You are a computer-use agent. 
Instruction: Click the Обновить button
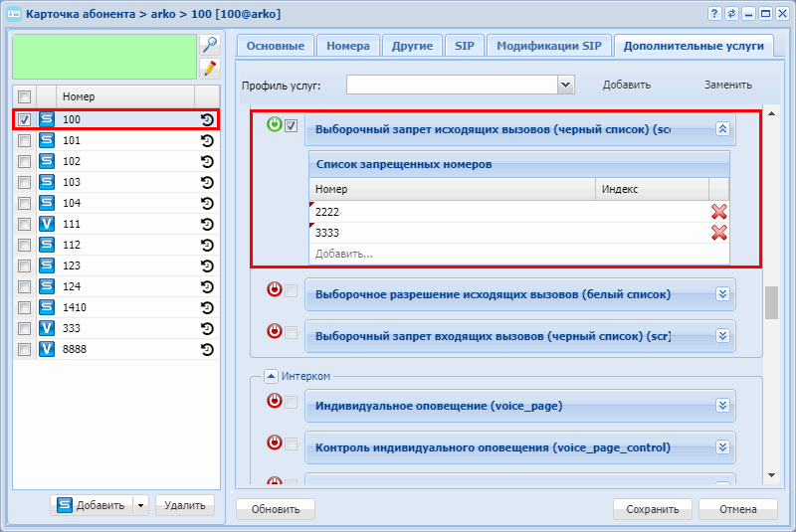tap(276, 509)
